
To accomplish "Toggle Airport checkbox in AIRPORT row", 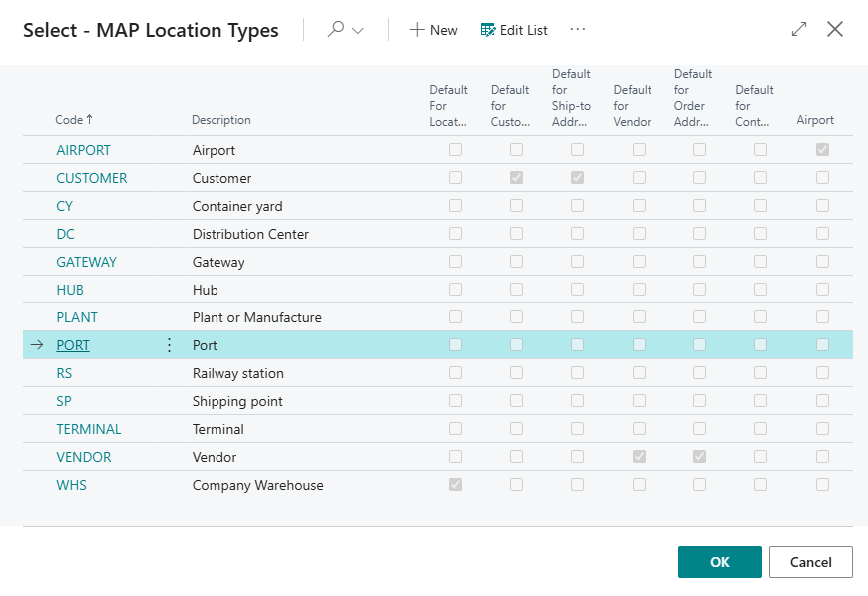I will coord(822,150).
